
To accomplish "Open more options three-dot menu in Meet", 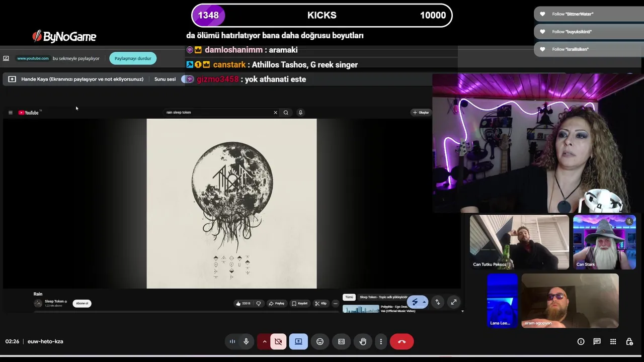I will (x=381, y=341).
